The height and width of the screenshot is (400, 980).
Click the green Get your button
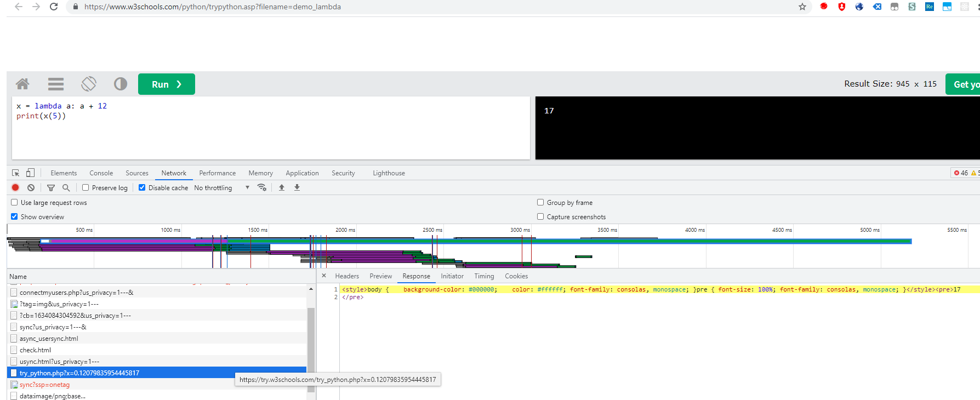click(x=963, y=84)
